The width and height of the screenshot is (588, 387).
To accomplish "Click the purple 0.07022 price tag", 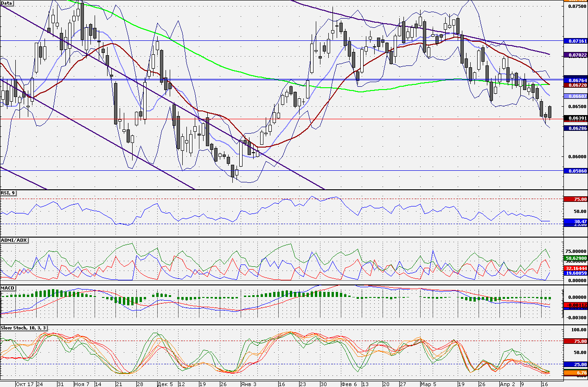I will (575, 55).
